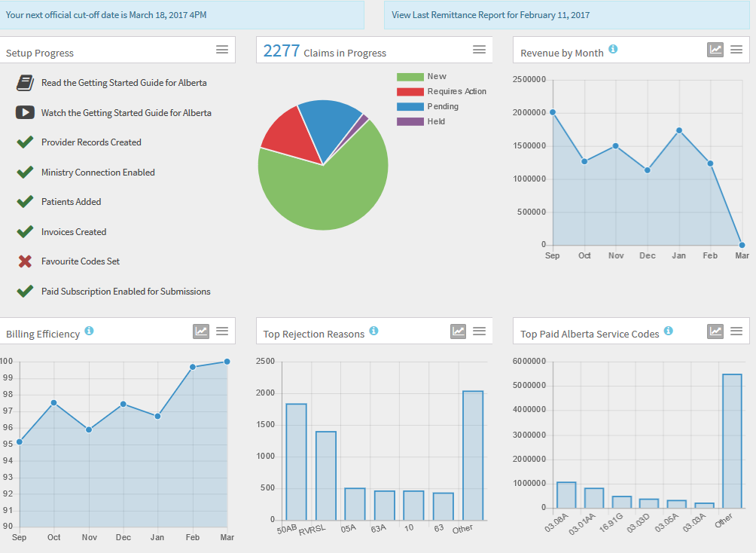Click green checkmark next to Provider Records Created
Screen dimensions: 756x553
point(26,142)
